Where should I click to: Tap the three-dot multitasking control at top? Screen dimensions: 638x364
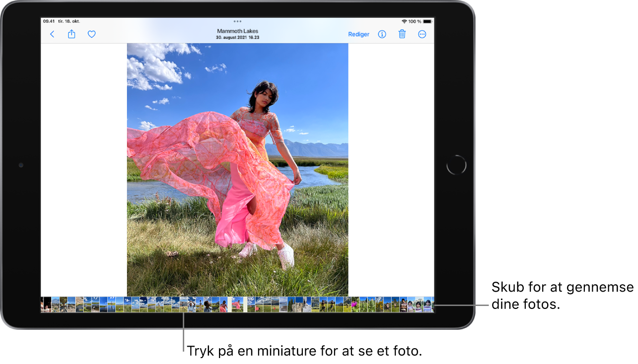(x=237, y=21)
